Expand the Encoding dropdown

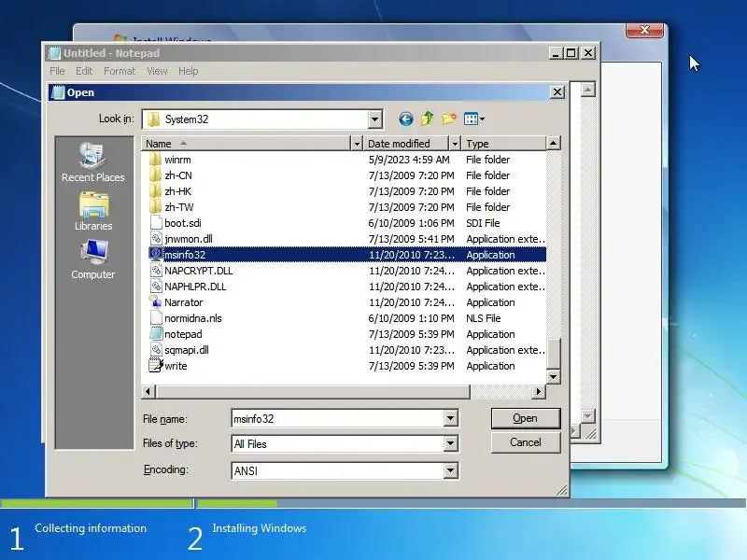click(x=450, y=470)
